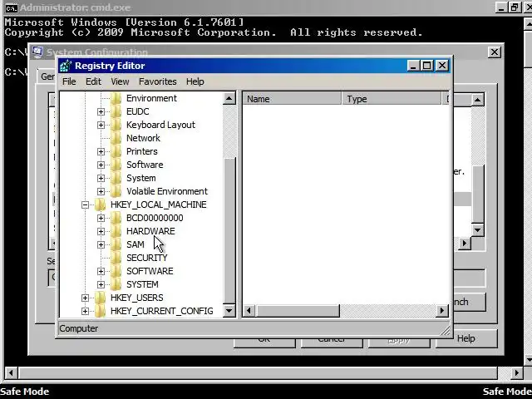Viewport: 532px width, 399px height.
Task: Click scroll-up arrow in System Configuration list
Action: [478, 100]
